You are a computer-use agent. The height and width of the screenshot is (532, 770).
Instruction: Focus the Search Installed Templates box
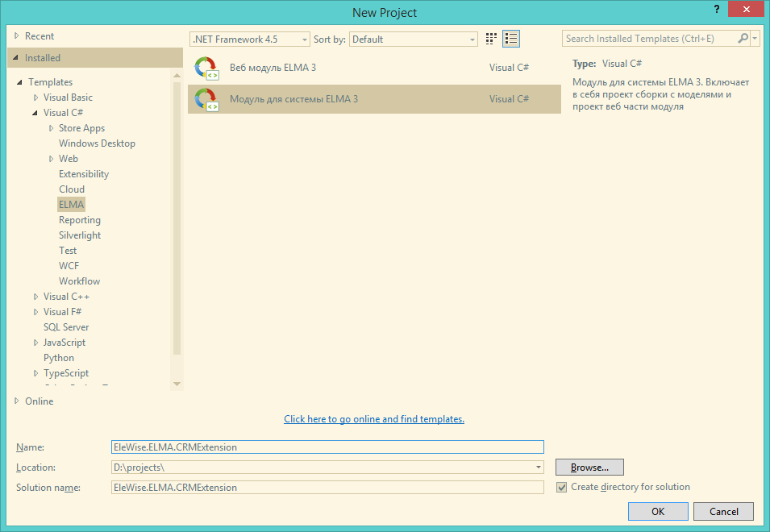click(x=650, y=38)
